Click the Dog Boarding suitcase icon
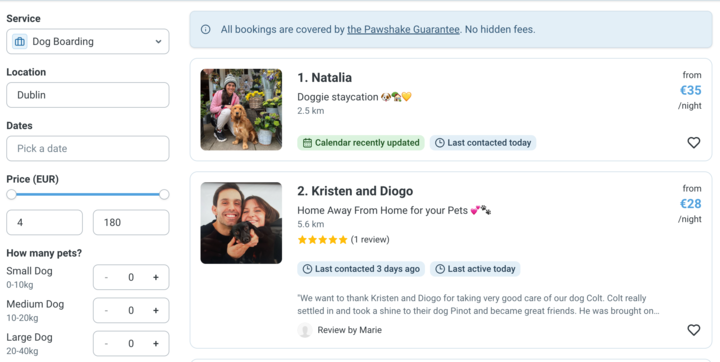Viewport: 720px width, 362px height. coord(20,41)
